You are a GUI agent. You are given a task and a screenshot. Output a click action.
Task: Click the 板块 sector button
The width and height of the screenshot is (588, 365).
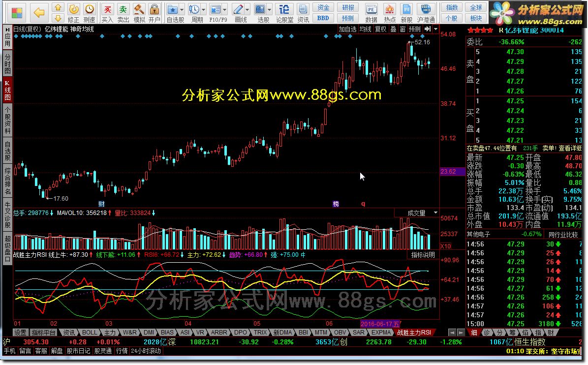click(x=476, y=18)
